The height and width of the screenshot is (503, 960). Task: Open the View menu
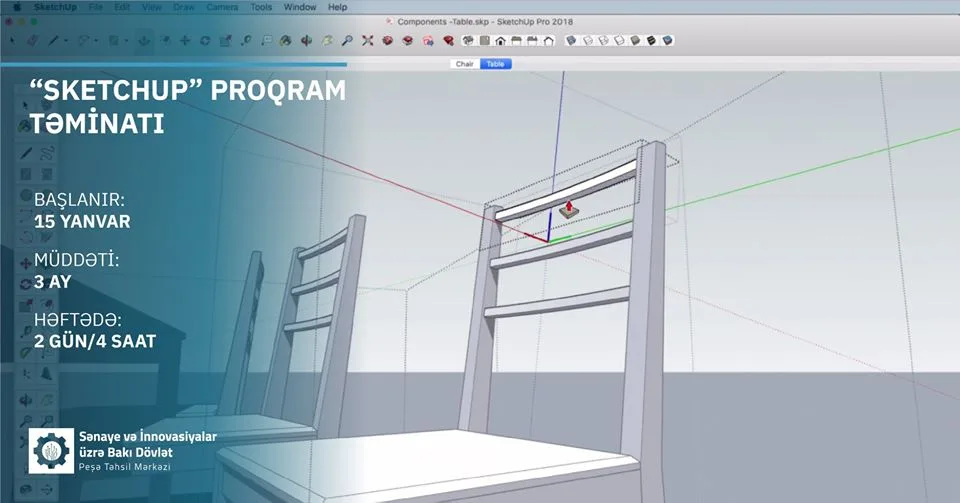(152, 7)
